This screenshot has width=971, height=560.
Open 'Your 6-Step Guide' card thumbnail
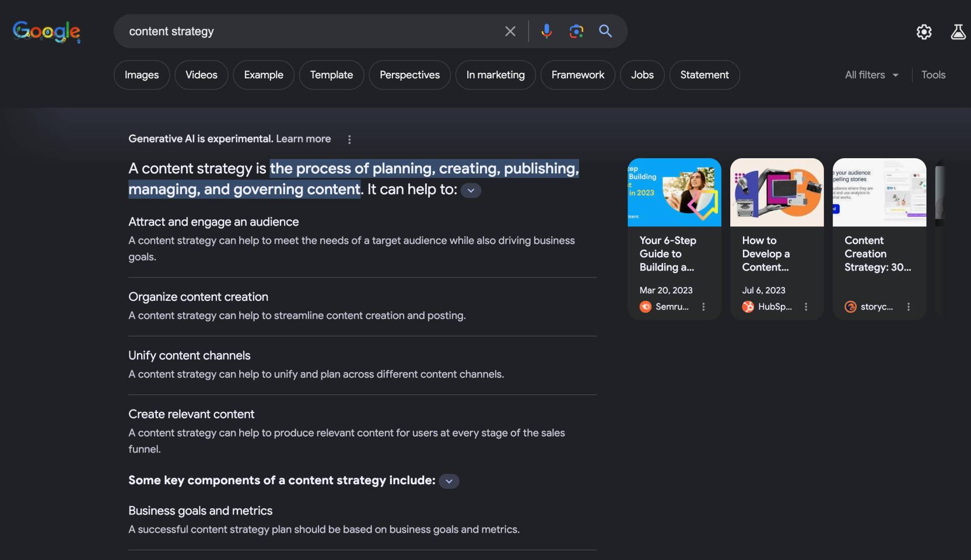pyautogui.click(x=674, y=192)
